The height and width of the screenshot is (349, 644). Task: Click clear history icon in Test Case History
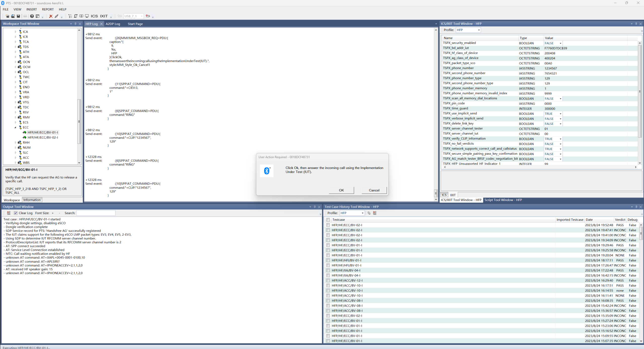click(x=375, y=213)
